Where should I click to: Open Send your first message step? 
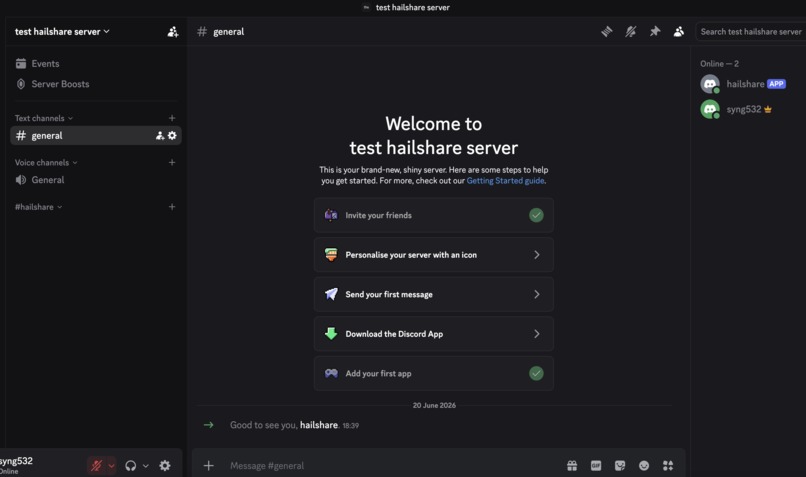click(x=434, y=295)
